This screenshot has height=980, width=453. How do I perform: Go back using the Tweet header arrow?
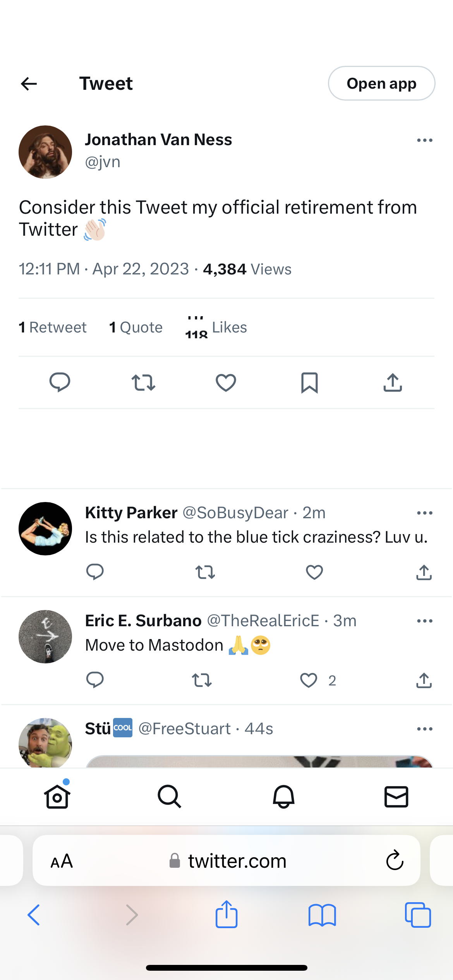tap(29, 84)
